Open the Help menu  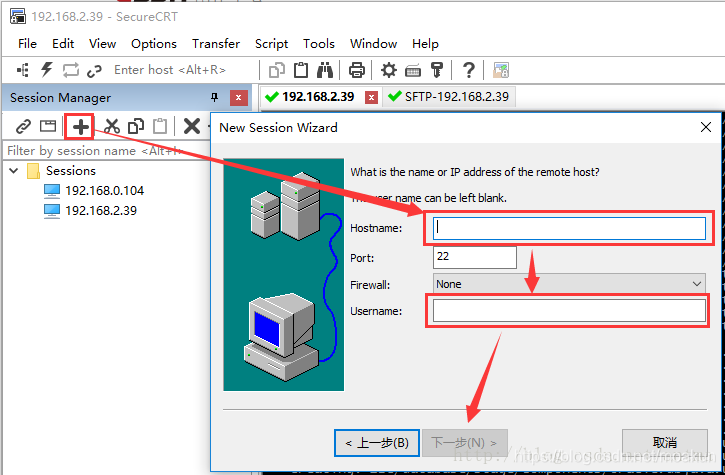pyautogui.click(x=425, y=43)
